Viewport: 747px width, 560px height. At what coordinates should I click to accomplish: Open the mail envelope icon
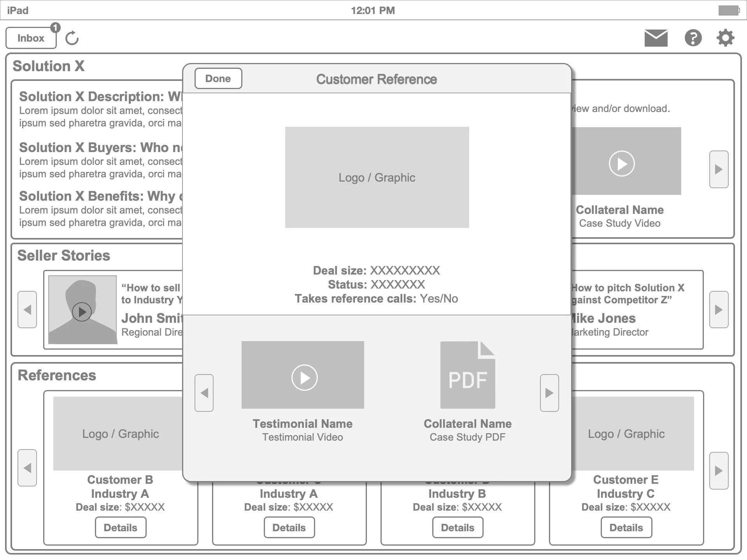point(656,38)
